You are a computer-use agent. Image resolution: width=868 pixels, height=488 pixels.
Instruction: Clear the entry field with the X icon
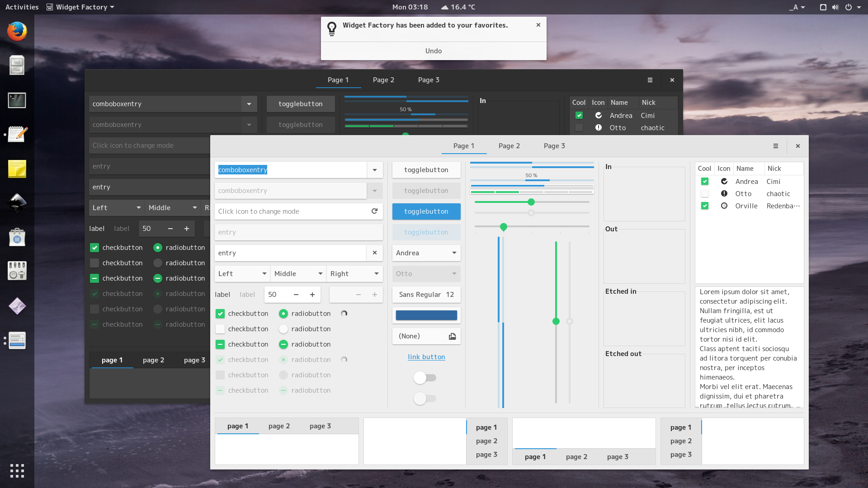pos(374,253)
